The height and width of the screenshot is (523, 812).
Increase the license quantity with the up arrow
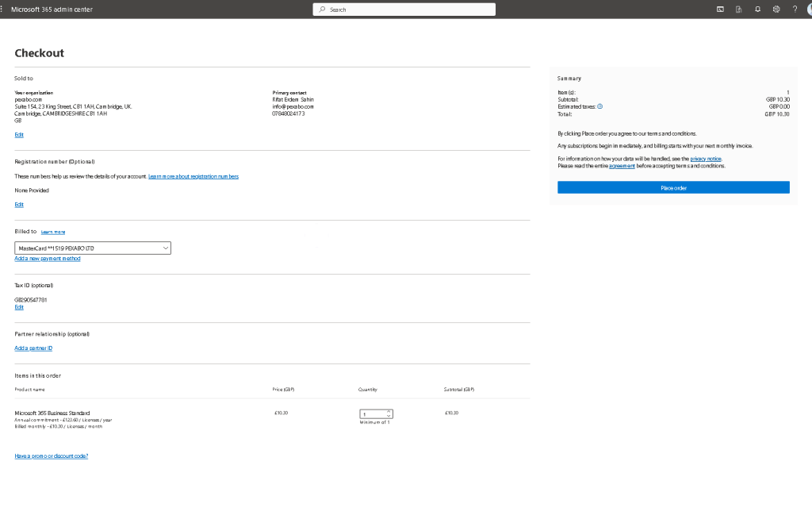click(x=389, y=412)
